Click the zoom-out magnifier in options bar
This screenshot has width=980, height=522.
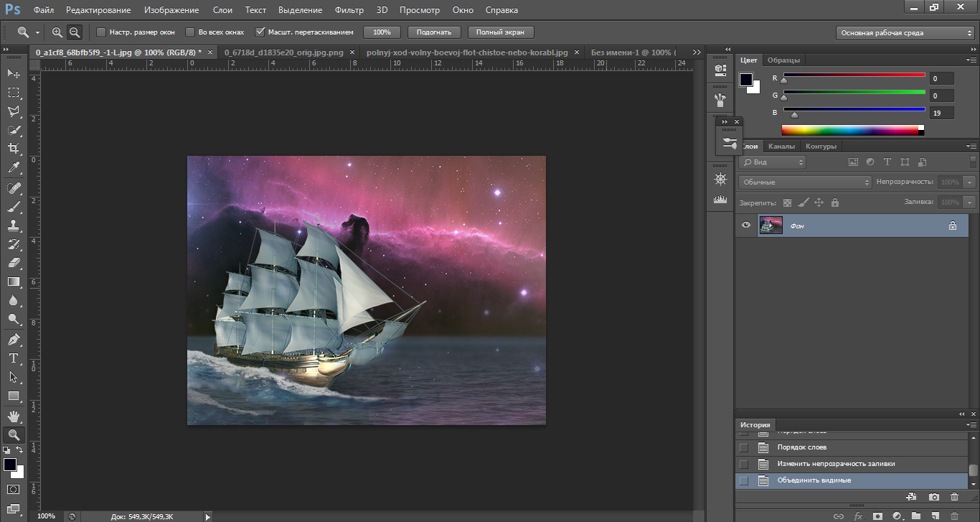74,32
